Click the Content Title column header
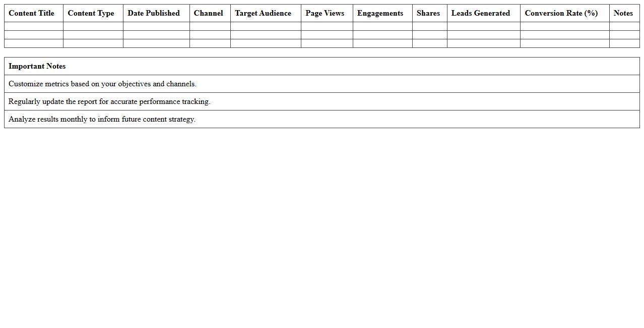 coord(31,13)
